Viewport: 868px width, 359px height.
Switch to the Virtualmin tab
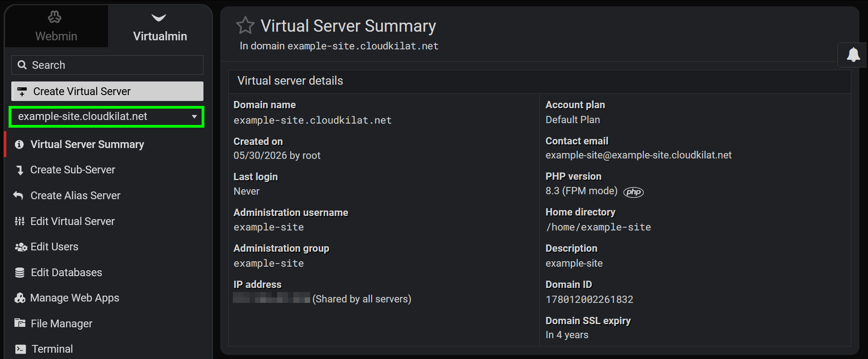point(160,26)
